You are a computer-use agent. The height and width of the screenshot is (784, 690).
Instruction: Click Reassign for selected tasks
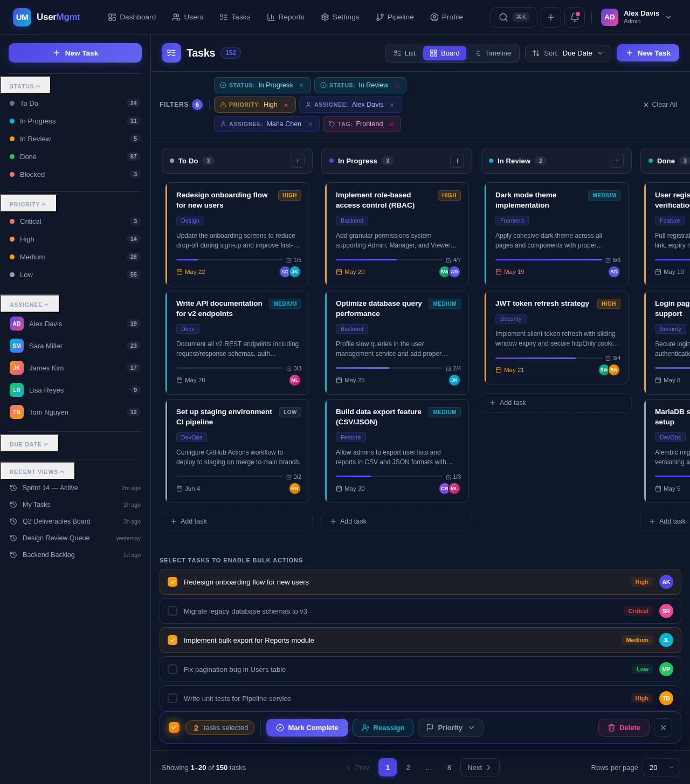pos(383,727)
